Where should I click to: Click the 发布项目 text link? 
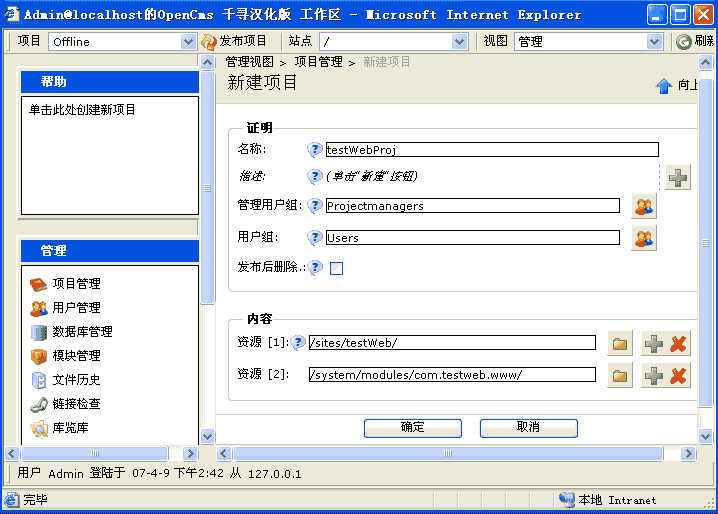[243, 41]
